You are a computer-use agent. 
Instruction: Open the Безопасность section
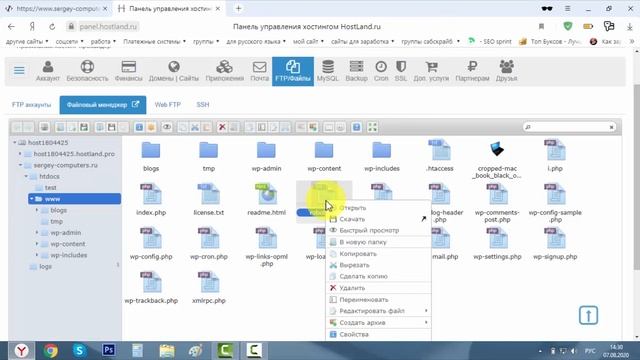pyautogui.click(x=87, y=71)
